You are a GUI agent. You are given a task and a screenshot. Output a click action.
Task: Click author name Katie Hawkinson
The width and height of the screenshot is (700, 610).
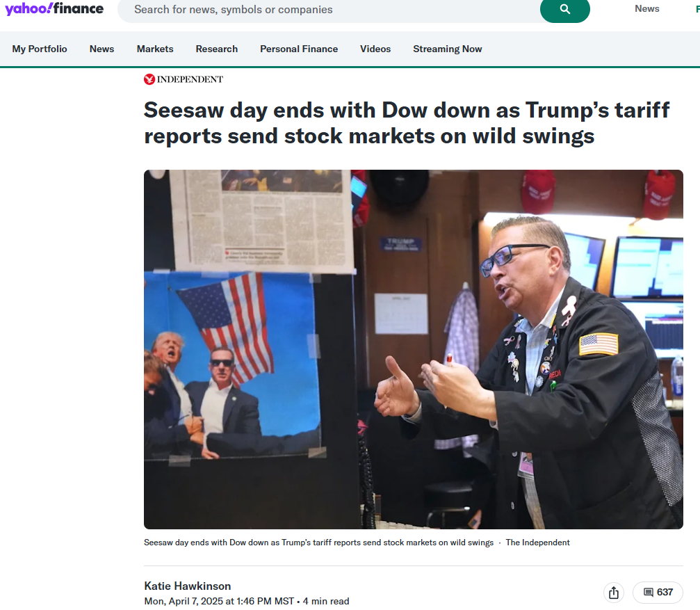(x=188, y=586)
